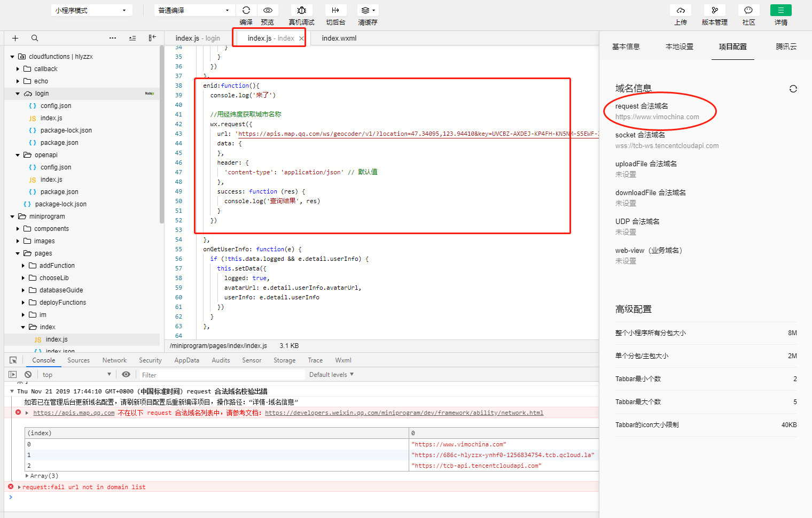
Task: Select the cloudfunctions | hlyzzx root folder
Action: [x=61, y=57]
